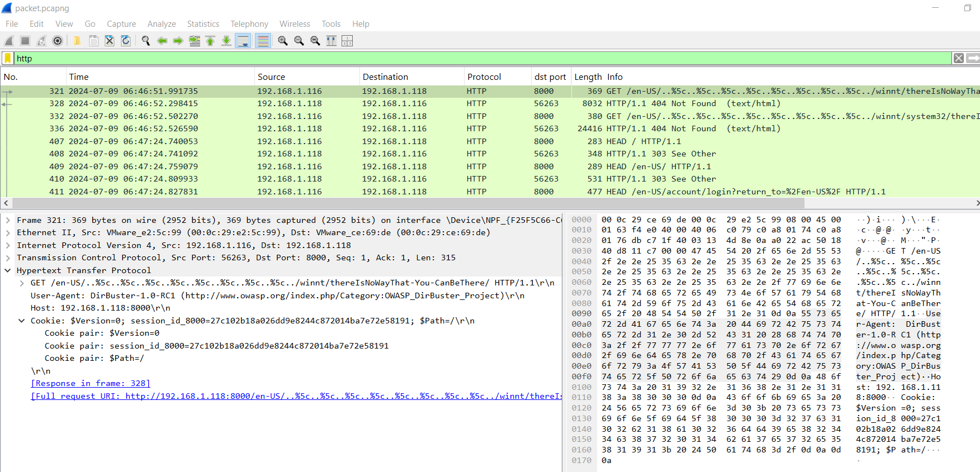This screenshot has width=980, height=472.
Task: Open the Analyze menu
Action: 162,24
